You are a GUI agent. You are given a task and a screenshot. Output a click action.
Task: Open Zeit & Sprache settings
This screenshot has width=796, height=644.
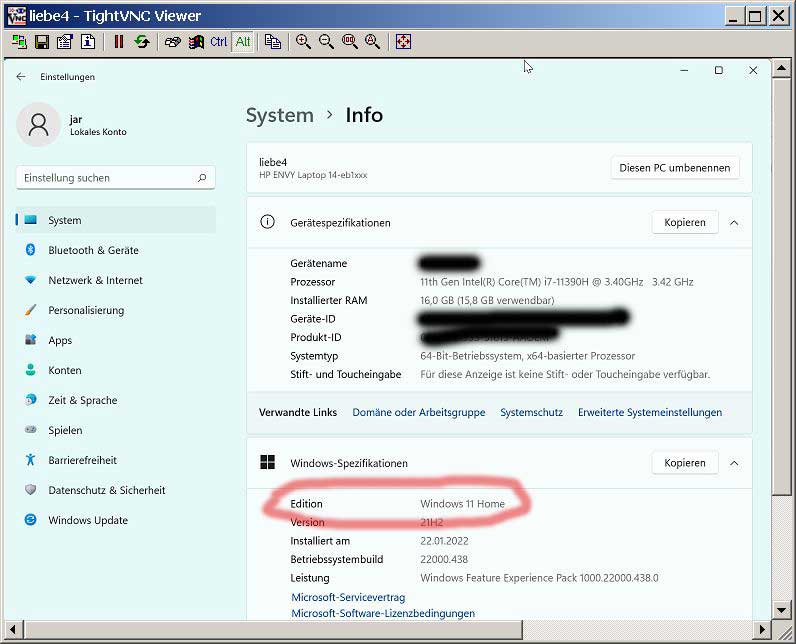tap(116, 400)
